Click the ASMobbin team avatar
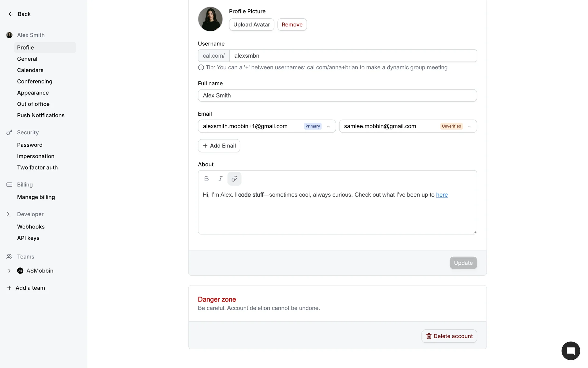Image resolution: width=588 pixels, height=368 pixels. (20, 271)
